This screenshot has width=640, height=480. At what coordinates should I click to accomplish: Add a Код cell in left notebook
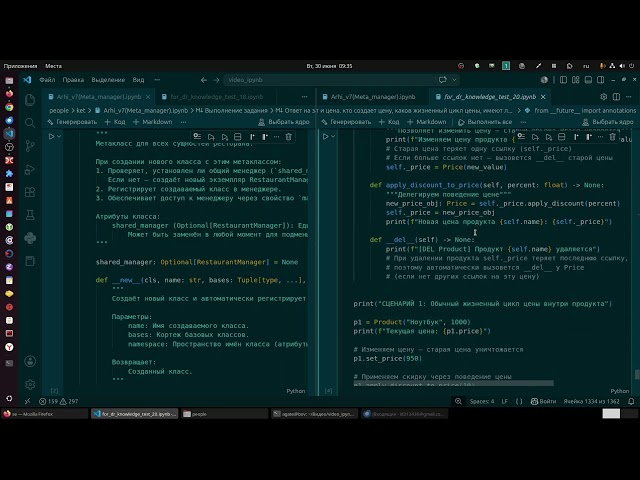115,122
